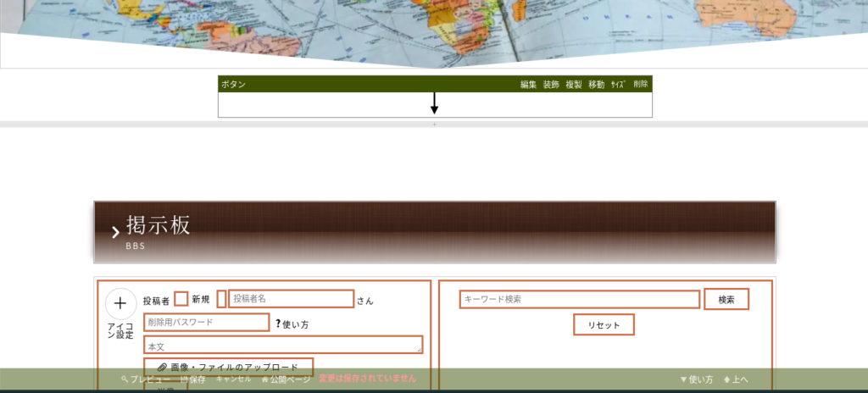
Task: Click the down arrow button in the ボタン block
Action: click(x=434, y=103)
